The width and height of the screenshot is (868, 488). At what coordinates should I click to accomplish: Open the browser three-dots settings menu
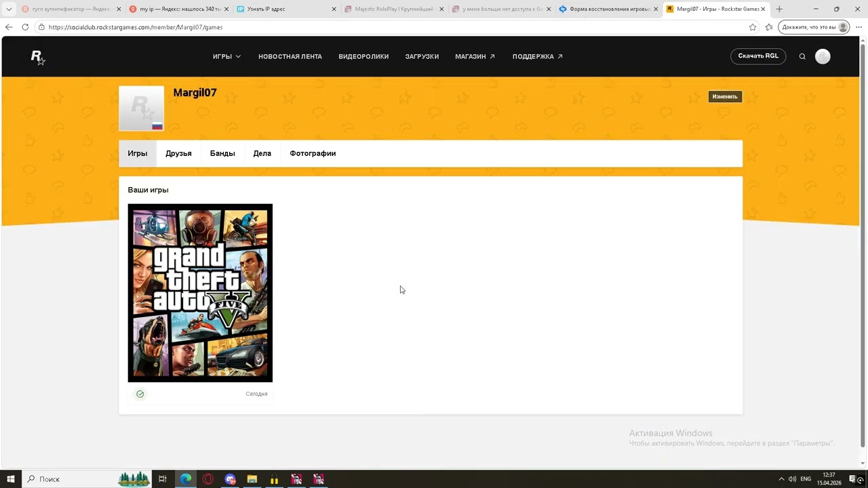click(859, 27)
